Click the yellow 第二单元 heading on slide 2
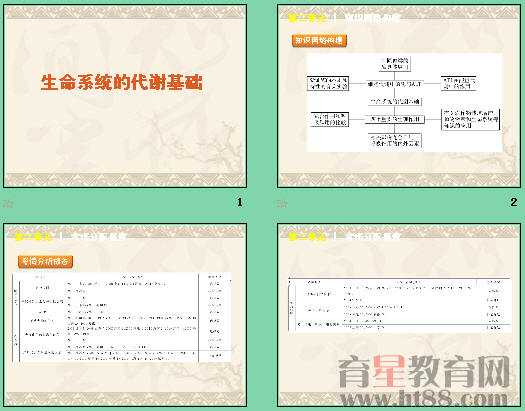This screenshot has height=411, width=525. point(307,18)
